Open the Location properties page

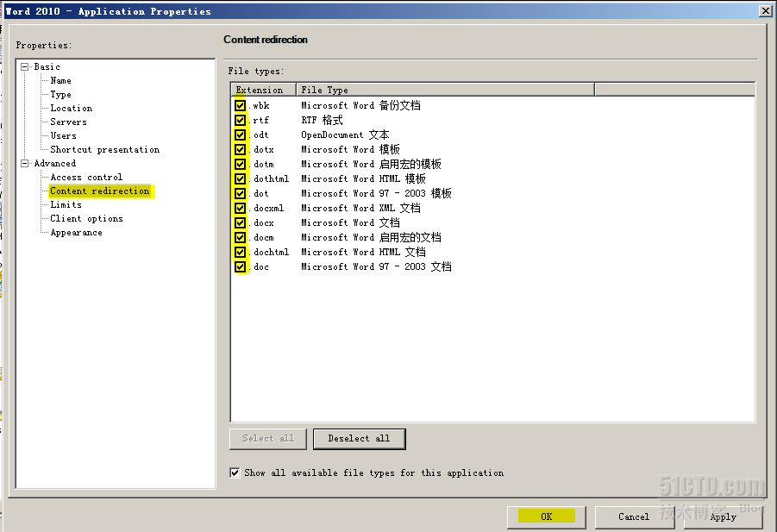click(x=71, y=108)
